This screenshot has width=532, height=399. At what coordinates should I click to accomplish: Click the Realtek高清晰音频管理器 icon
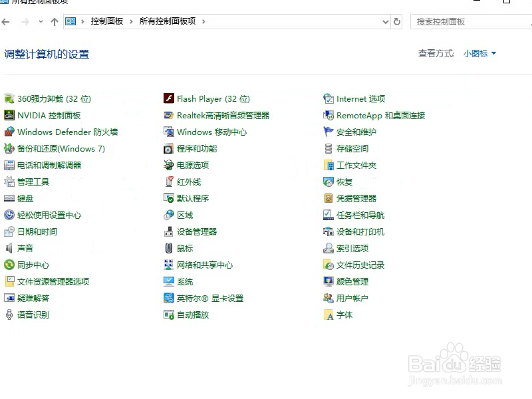click(x=169, y=115)
